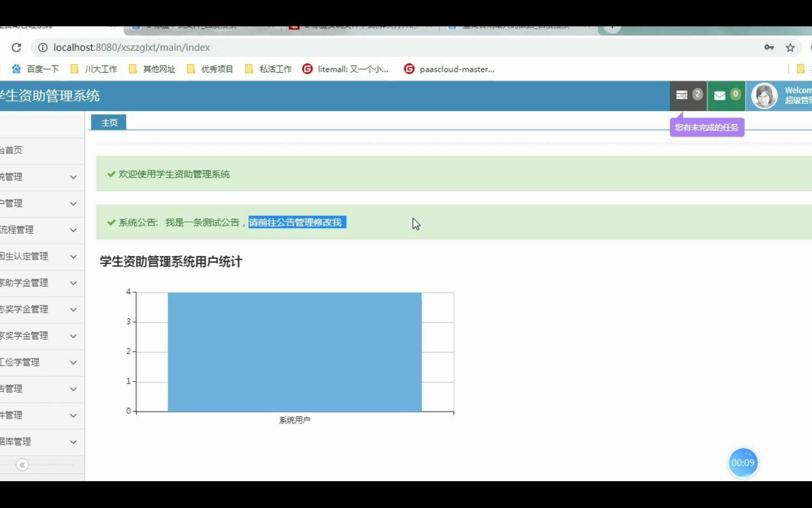
Task: Click the 学生资助管理系统 header title
Action: coord(49,96)
